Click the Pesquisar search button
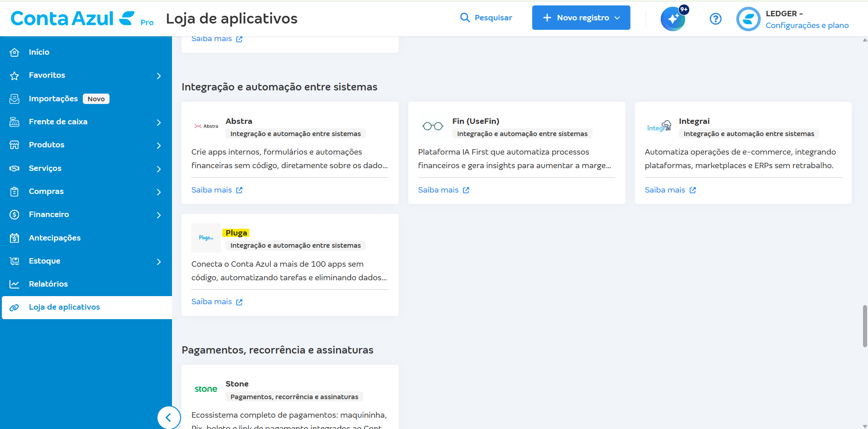This screenshot has width=868, height=429. pos(486,18)
